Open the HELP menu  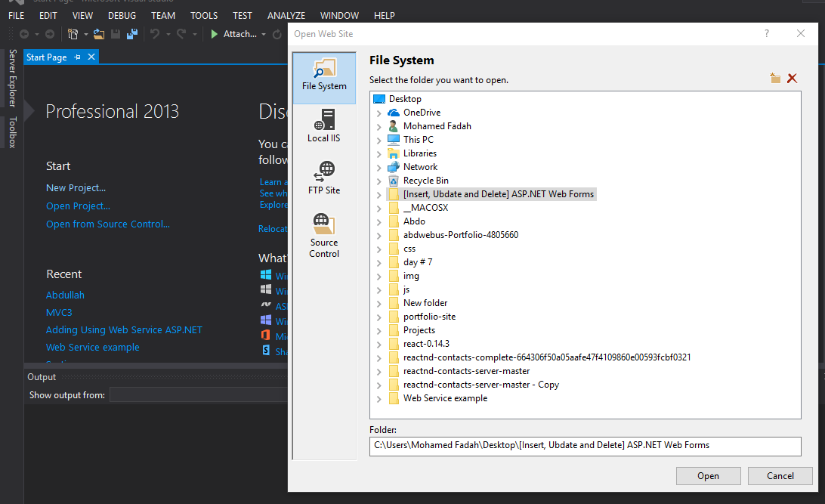tap(384, 16)
